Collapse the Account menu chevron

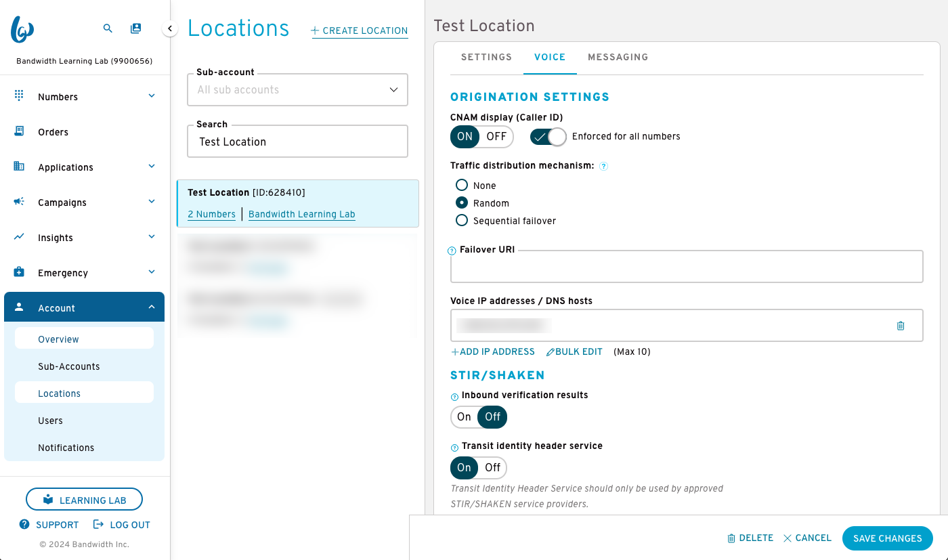[152, 307]
